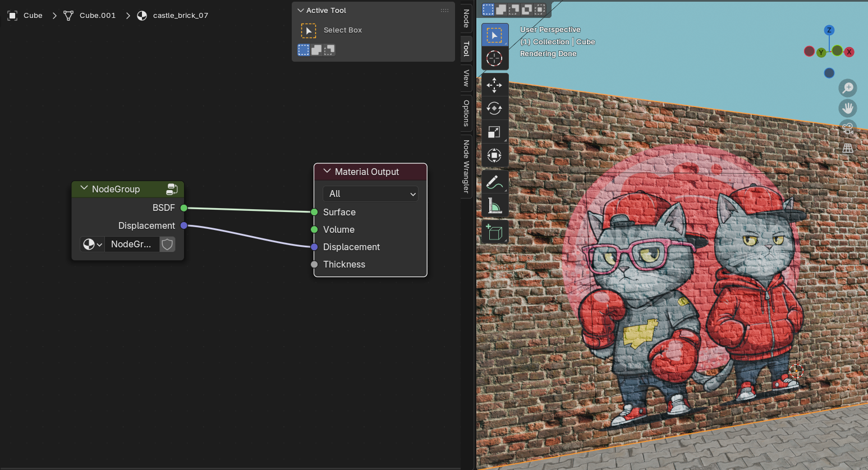Click the Z axis on navigation gizmo
The height and width of the screenshot is (470, 868).
[829, 30]
